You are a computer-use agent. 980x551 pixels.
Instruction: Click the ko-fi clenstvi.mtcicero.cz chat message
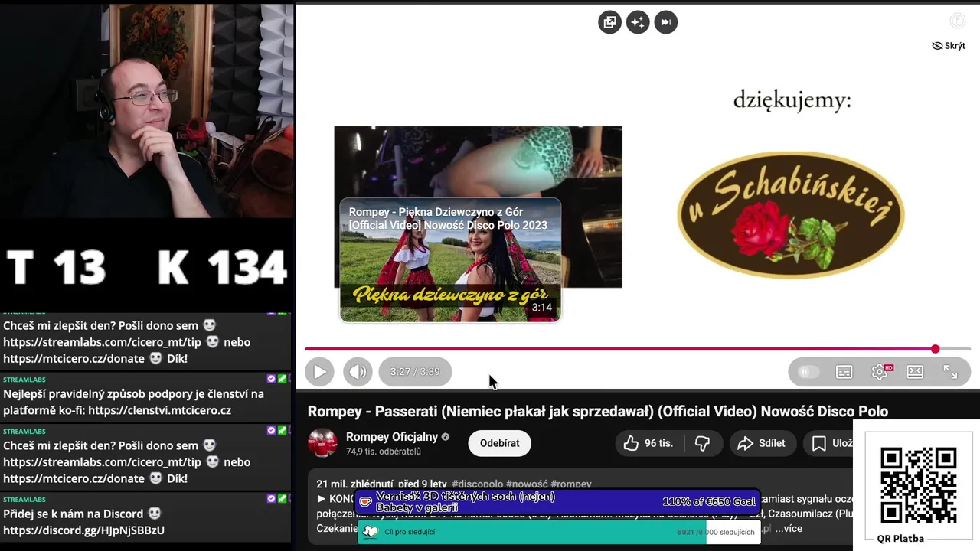pyautogui.click(x=145, y=397)
